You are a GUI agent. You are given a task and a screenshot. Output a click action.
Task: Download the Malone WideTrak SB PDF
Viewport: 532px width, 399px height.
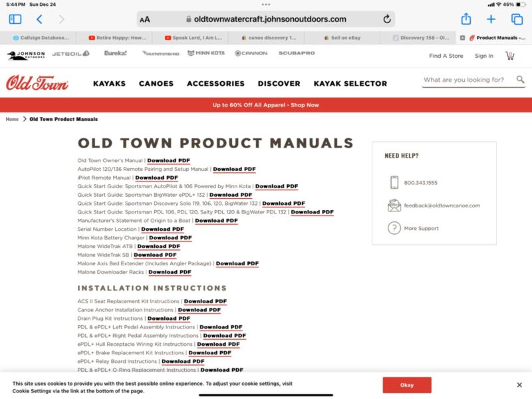[155, 255]
